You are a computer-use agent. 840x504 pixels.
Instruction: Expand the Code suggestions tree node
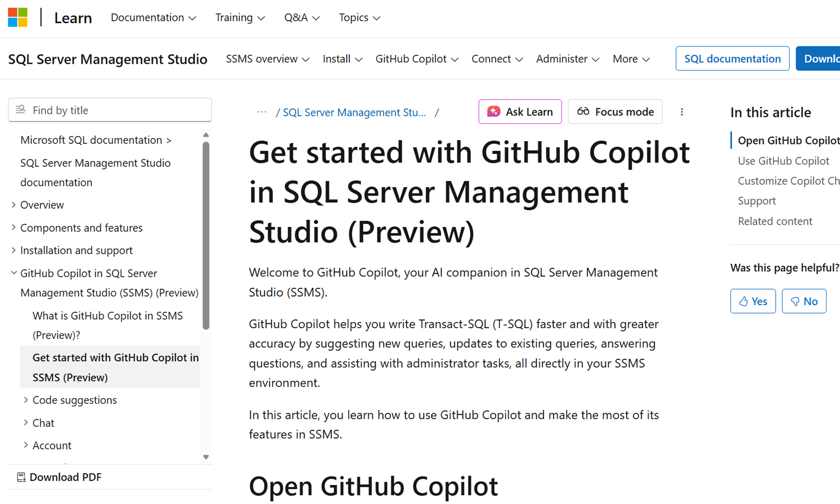(26, 400)
